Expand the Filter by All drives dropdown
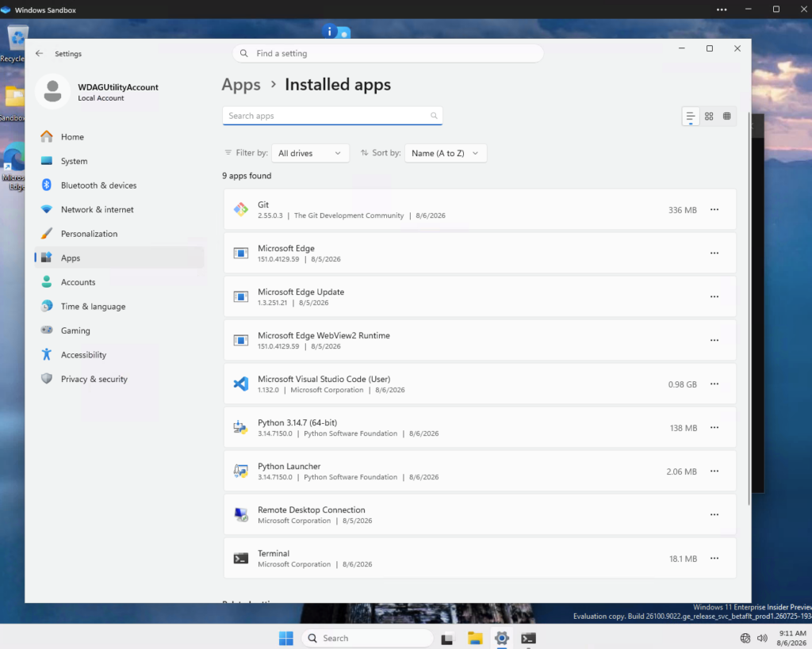 pyautogui.click(x=310, y=153)
